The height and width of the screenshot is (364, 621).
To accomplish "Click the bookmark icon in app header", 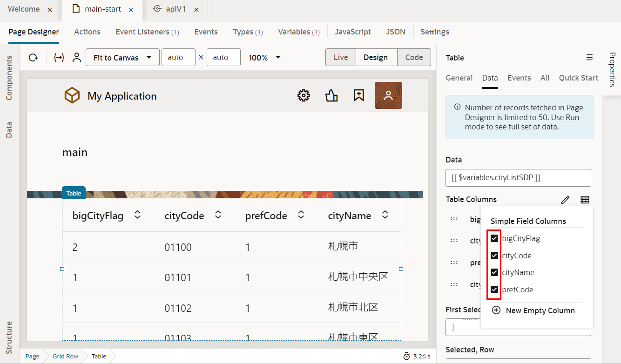I will (358, 96).
